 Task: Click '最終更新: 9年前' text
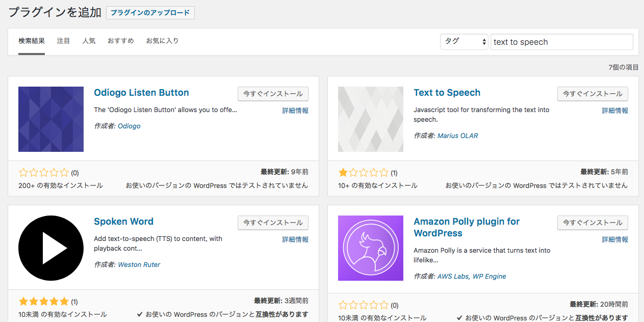coord(285,172)
